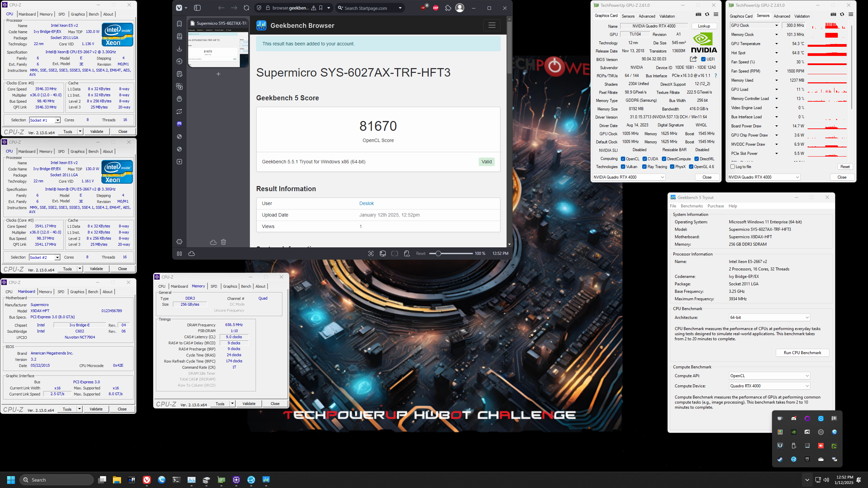Open Architecture 64-bit dropdown in Geekbench

click(769, 318)
